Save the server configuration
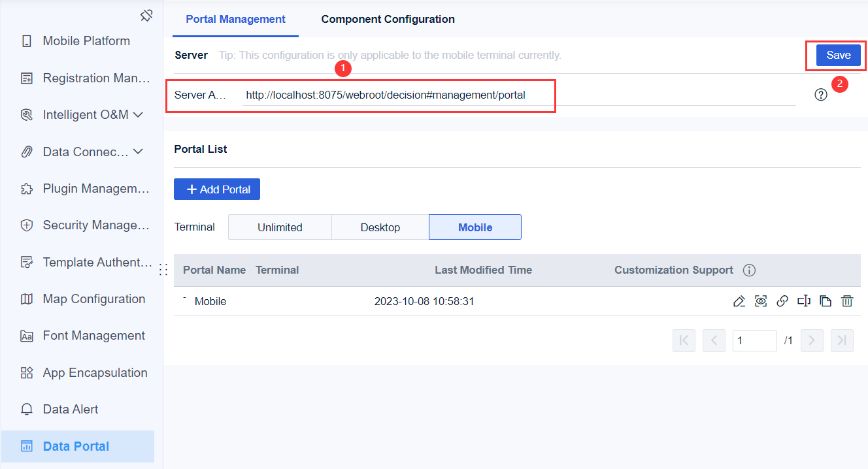This screenshot has width=868, height=469. click(838, 55)
